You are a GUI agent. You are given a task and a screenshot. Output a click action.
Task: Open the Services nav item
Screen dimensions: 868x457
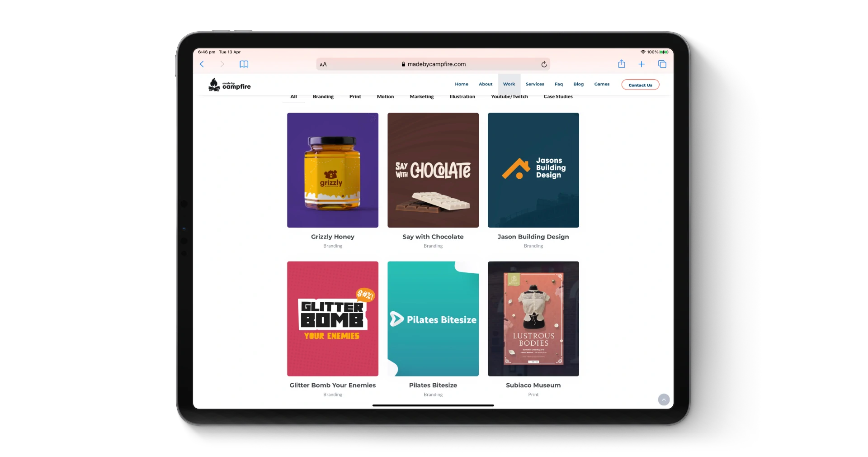point(535,84)
